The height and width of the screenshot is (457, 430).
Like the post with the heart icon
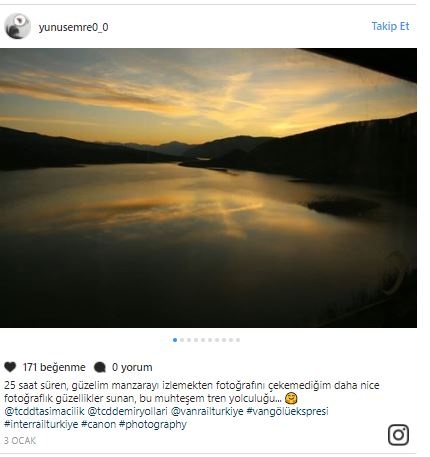10,367
